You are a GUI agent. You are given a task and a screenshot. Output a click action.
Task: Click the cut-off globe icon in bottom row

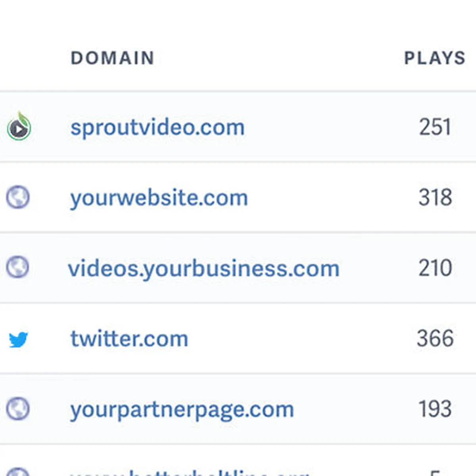pos(18,472)
